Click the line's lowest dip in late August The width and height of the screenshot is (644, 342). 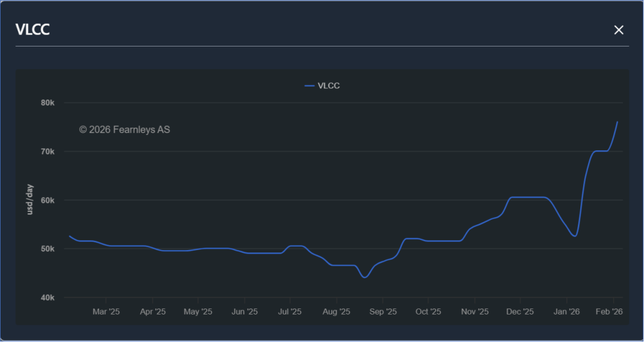(x=365, y=278)
